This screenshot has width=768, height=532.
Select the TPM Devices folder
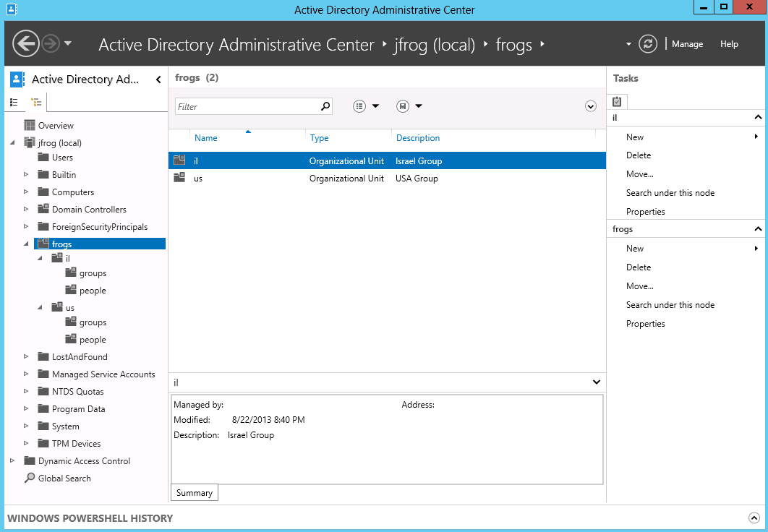pyautogui.click(x=76, y=443)
